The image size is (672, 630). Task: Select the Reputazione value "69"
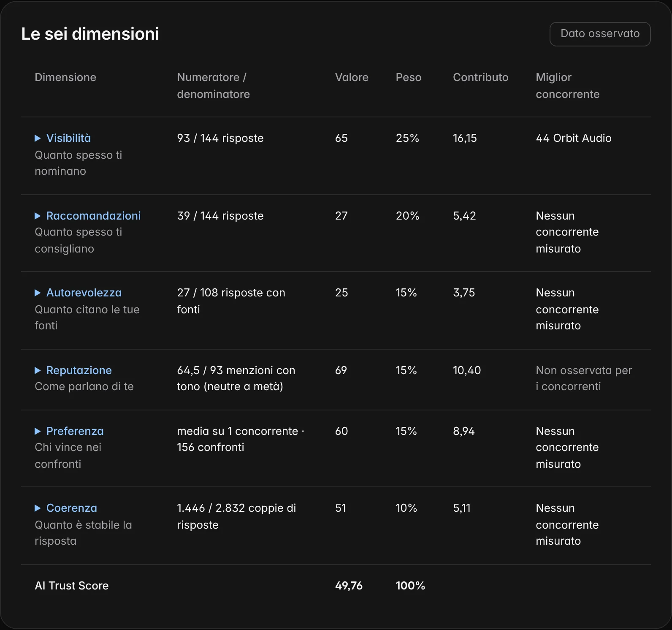click(x=341, y=370)
